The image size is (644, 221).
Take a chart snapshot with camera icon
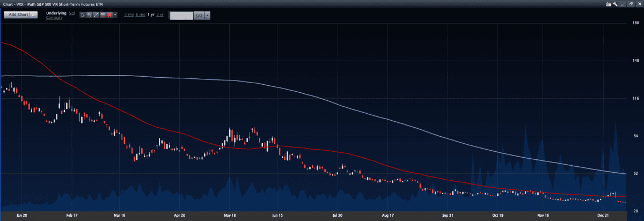coord(609,4)
